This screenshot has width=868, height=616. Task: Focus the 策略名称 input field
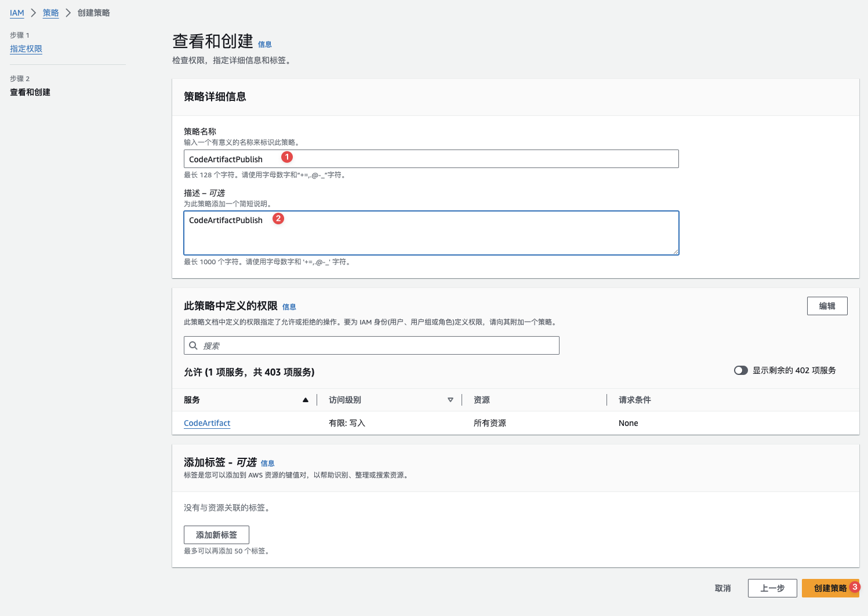(x=431, y=159)
